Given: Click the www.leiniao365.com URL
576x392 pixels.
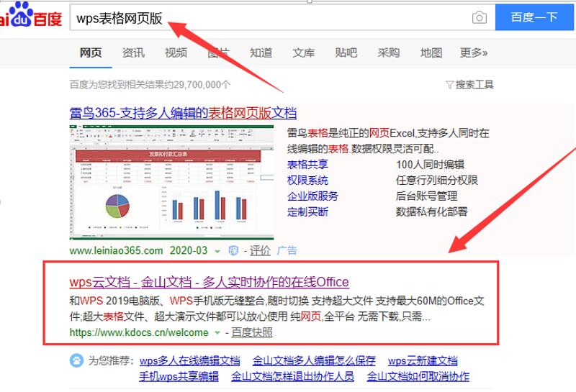Looking at the screenshot, I should [x=116, y=251].
